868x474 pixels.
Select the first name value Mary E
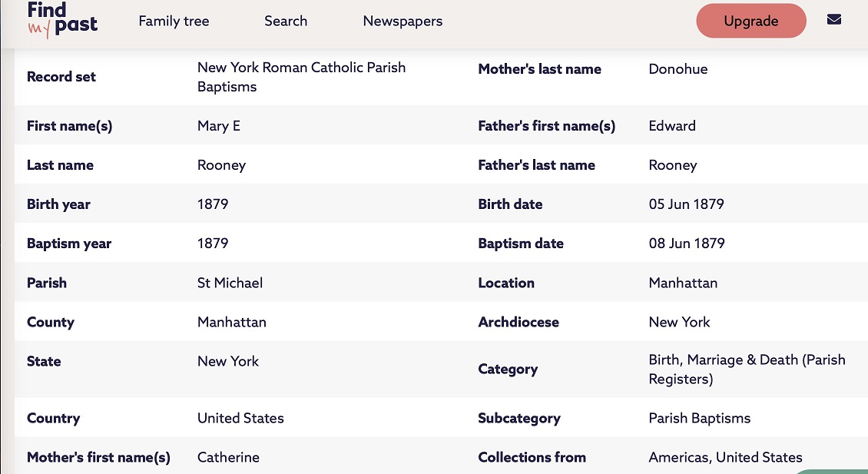(219, 126)
